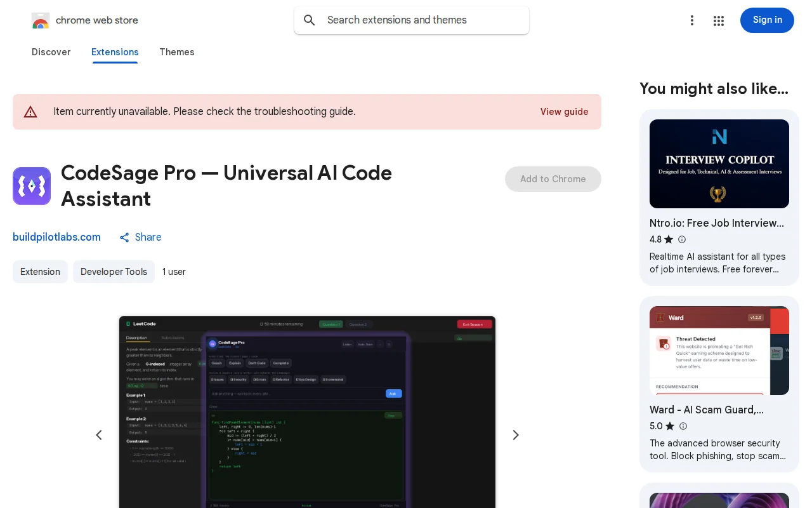
Task: Click the Developer Tools category chip
Action: point(114,272)
